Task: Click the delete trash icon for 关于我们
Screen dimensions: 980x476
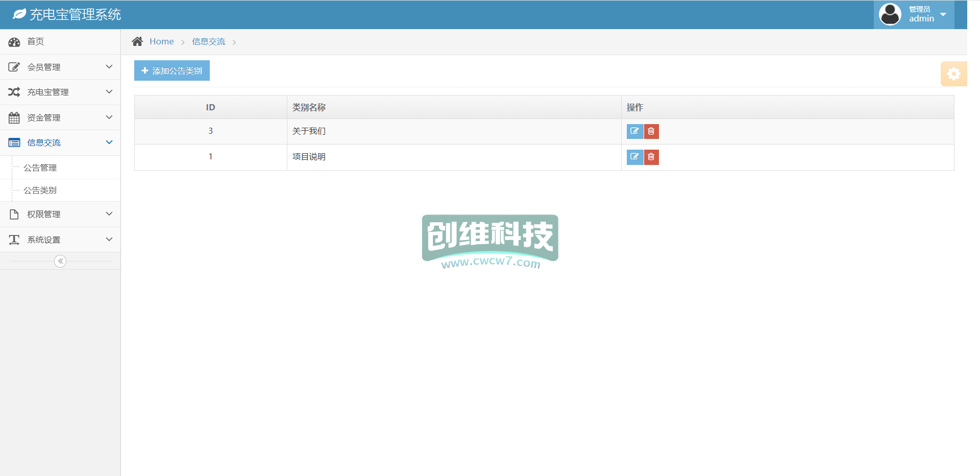Action: (651, 131)
